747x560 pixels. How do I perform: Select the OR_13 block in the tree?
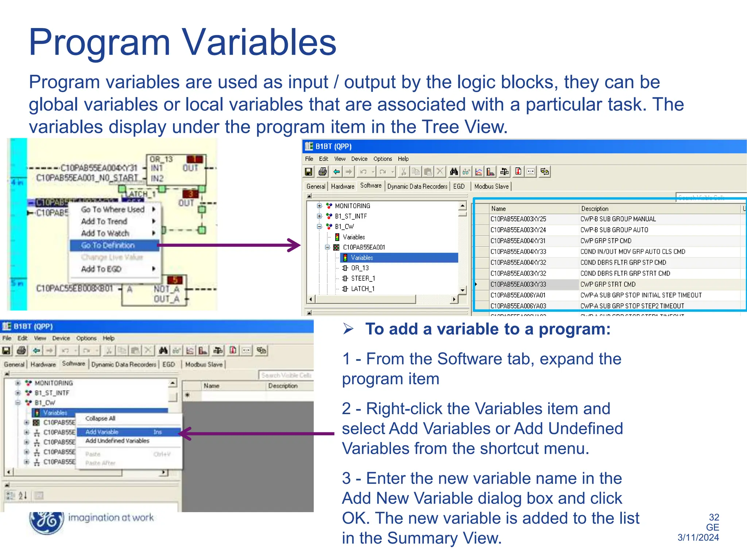[359, 268]
